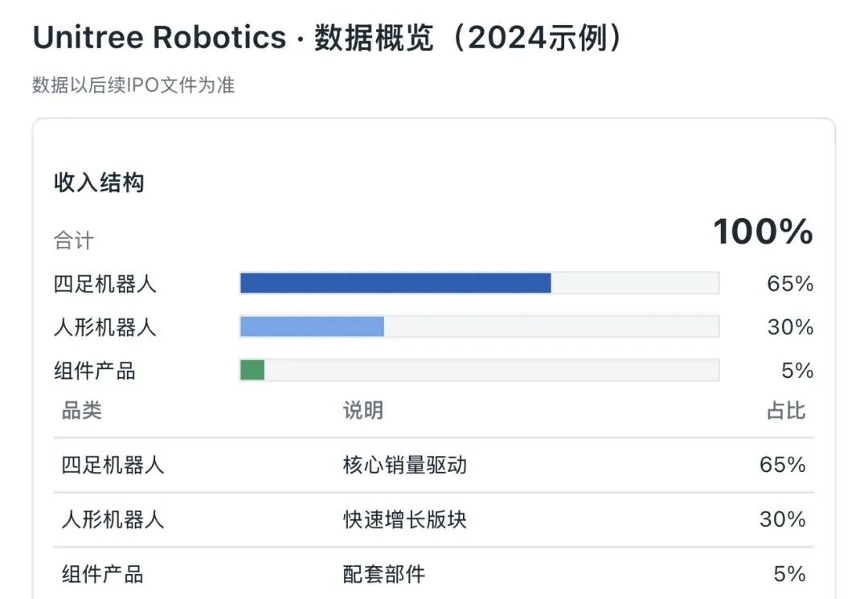Click the 收入结构 section heading
The width and height of the screenshot is (868, 599).
pos(99,183)
